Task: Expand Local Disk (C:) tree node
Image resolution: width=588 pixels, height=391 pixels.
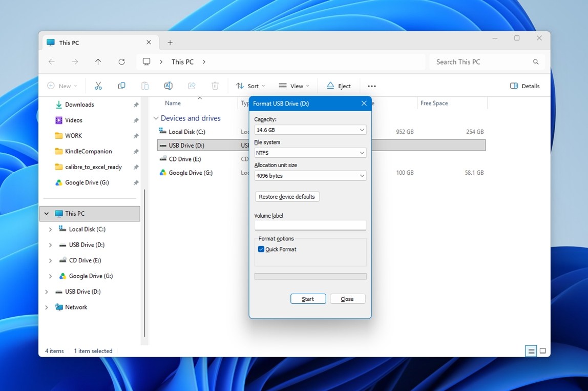Action: point(50,229)
